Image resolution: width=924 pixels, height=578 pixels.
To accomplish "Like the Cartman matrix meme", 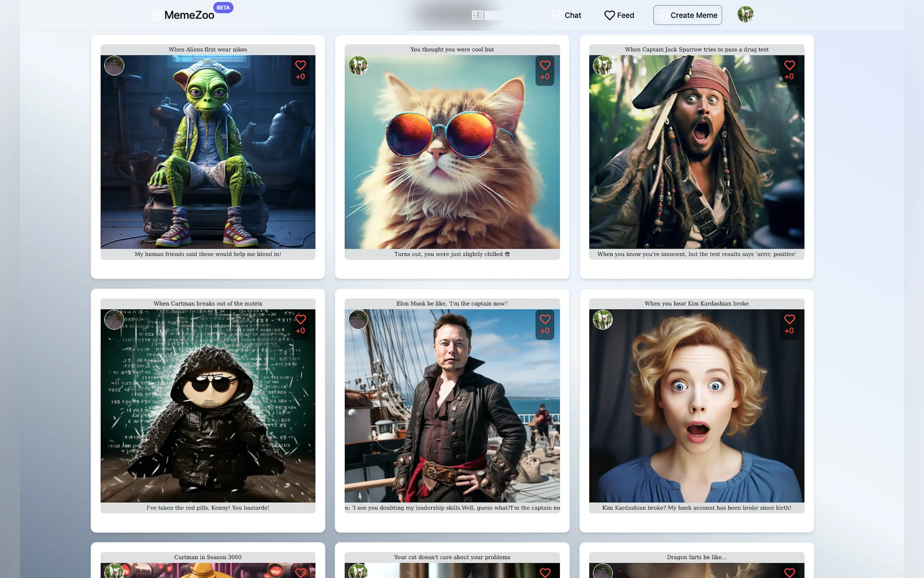I will pos(300,319).
